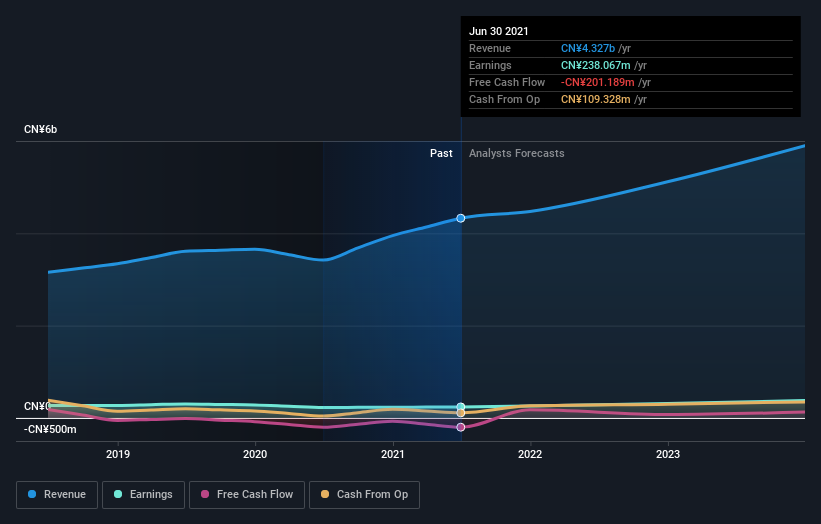This screenshot has width=821, height=524.
Task: Click the orange Cash From Op data point
Action: click(x=460, y=413)
